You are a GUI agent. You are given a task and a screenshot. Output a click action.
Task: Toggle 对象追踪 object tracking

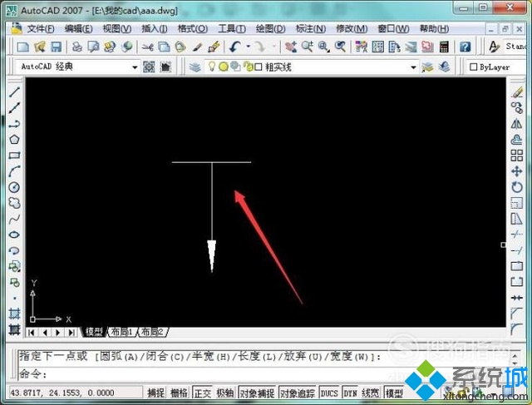pyautogui.click(x=298, y=393)
